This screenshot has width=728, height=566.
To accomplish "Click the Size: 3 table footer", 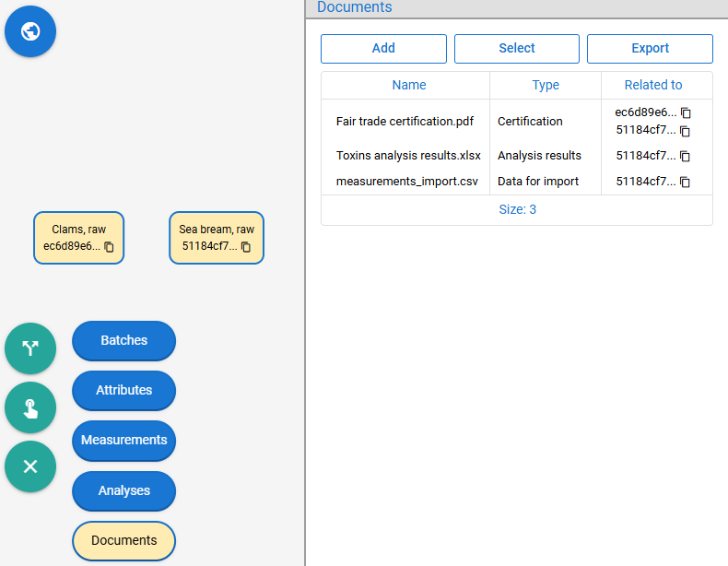I will [x=517, y=210].
